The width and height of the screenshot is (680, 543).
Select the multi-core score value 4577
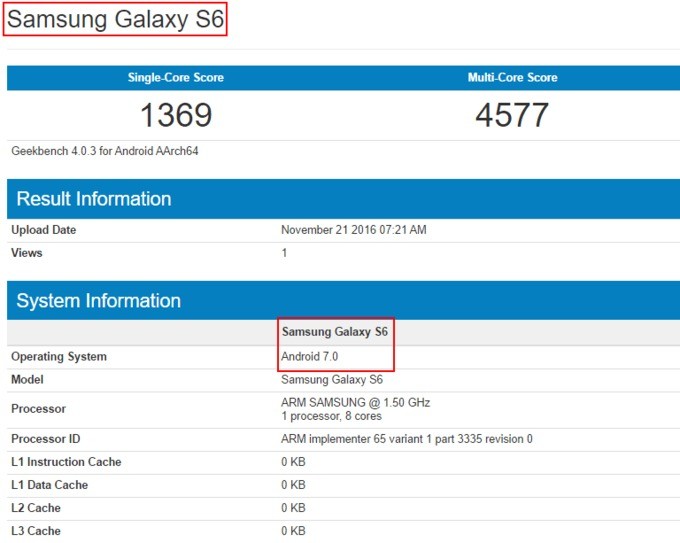coord(512,115)
